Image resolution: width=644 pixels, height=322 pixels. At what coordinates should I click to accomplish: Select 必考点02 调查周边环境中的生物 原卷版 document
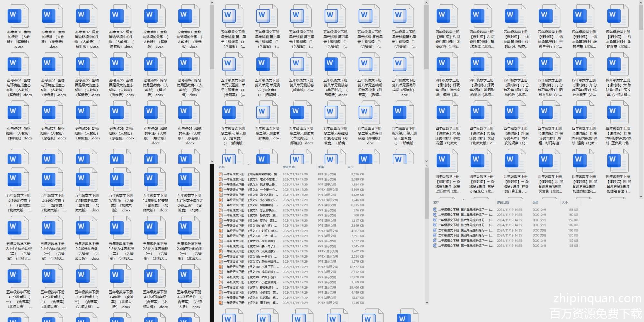tap(121, 17)
